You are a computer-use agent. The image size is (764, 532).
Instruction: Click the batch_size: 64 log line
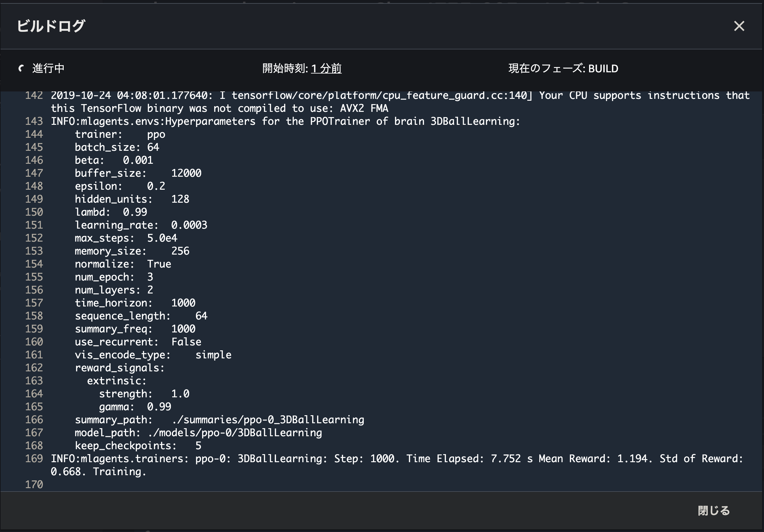pyautogui.click(x=117, y=147)
